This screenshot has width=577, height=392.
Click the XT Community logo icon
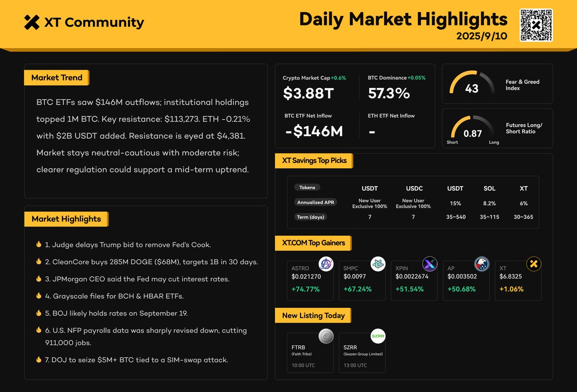pyautogui.click(x=32, y=22)
